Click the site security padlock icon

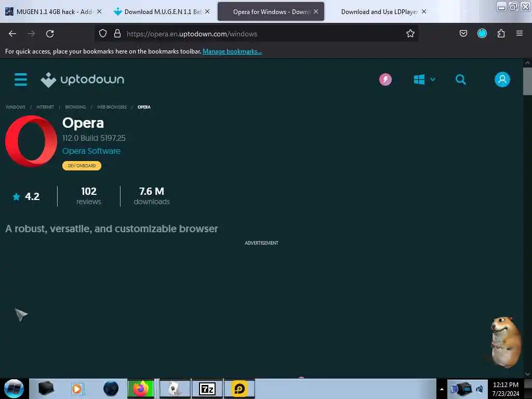(117, 34)
